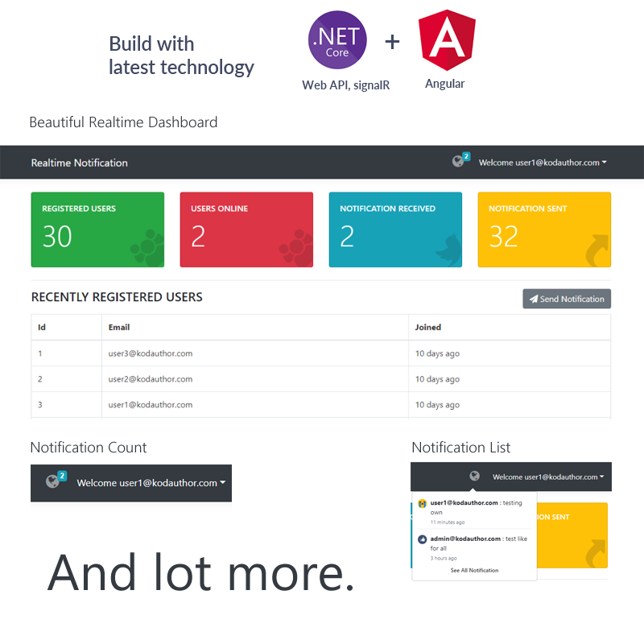Click the users icon on Registered Users card

(146, 250)
